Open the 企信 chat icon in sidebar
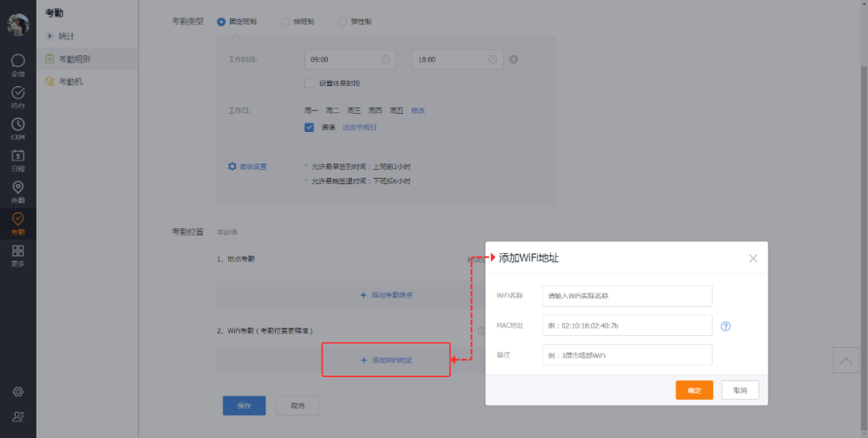The image size is (868, 438). pyautogui.click(x=17, y=64)
